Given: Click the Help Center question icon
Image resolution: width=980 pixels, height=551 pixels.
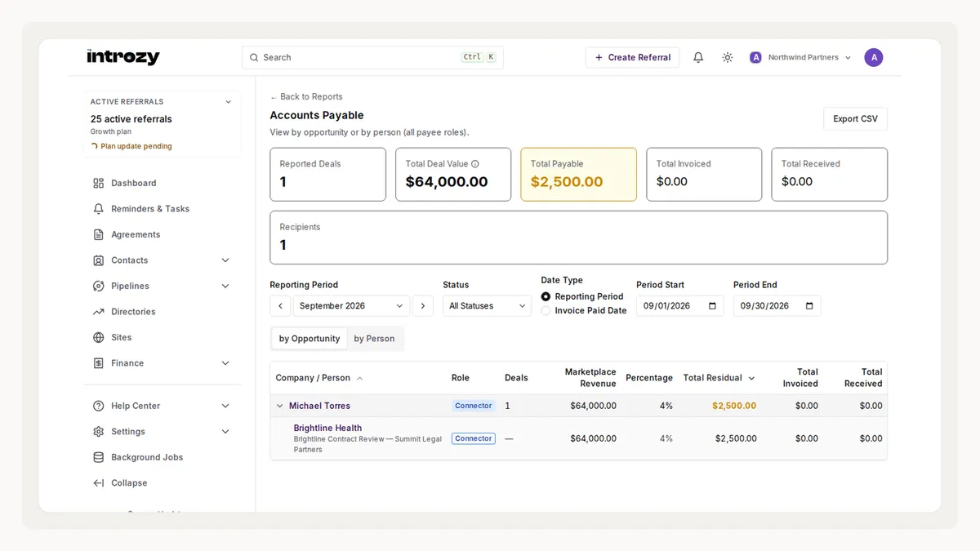Looking at the screenshot, I should 99,406.
